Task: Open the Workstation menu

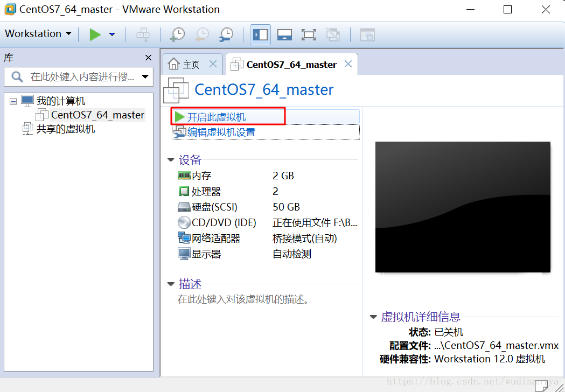Action: coord(38,33)
